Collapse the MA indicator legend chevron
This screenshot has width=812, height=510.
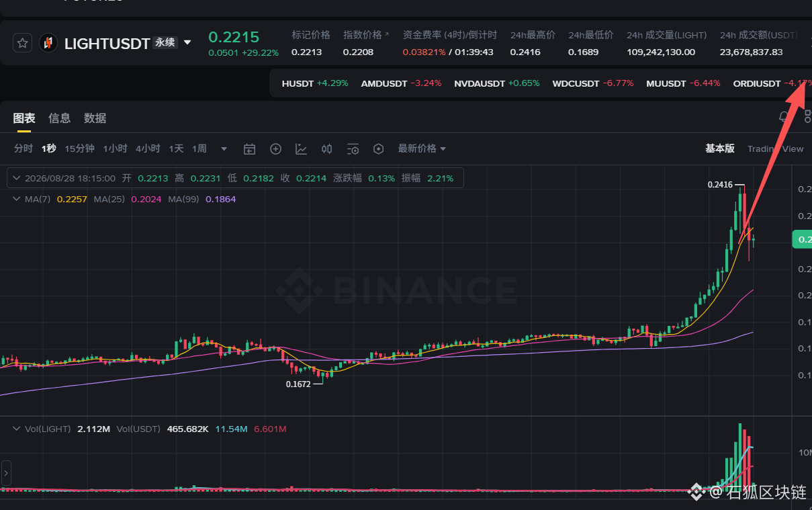(x=16, y=199)
